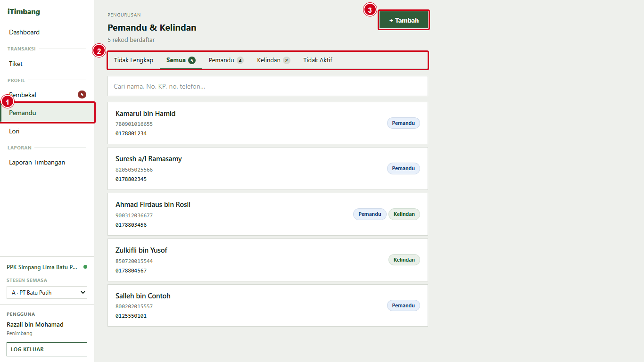Click phone number 0125550101
The height and width of the screenshot is (362, 644).
coord(131,316)
